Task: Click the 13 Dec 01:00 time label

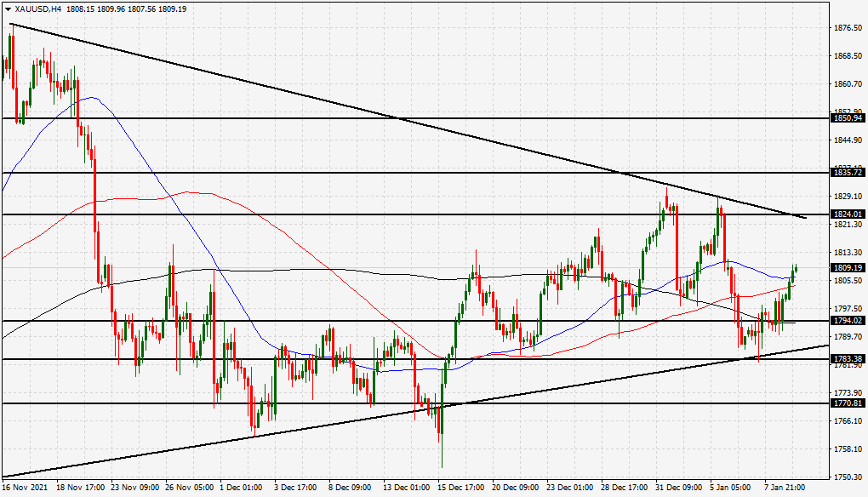Action: 406,488
